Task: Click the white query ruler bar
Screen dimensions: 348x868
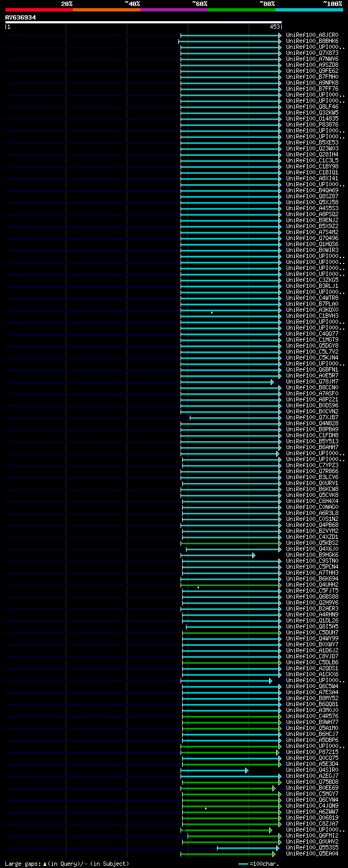Action: point(144,22)
